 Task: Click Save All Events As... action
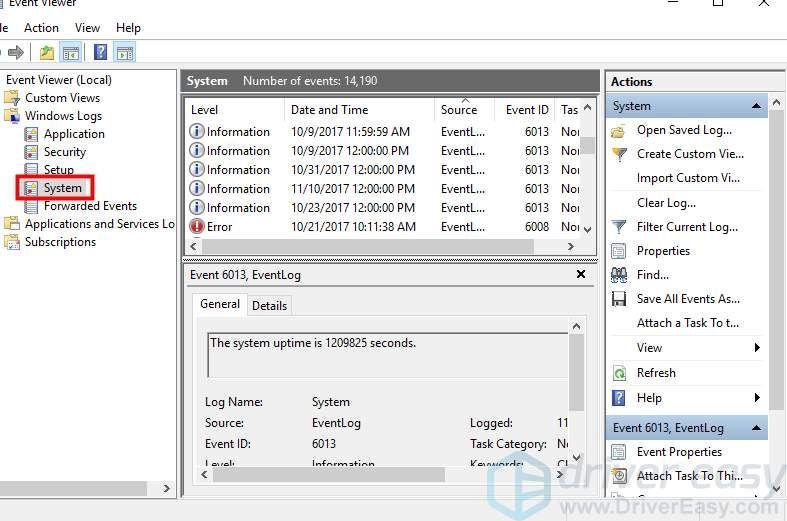[688, 299]
